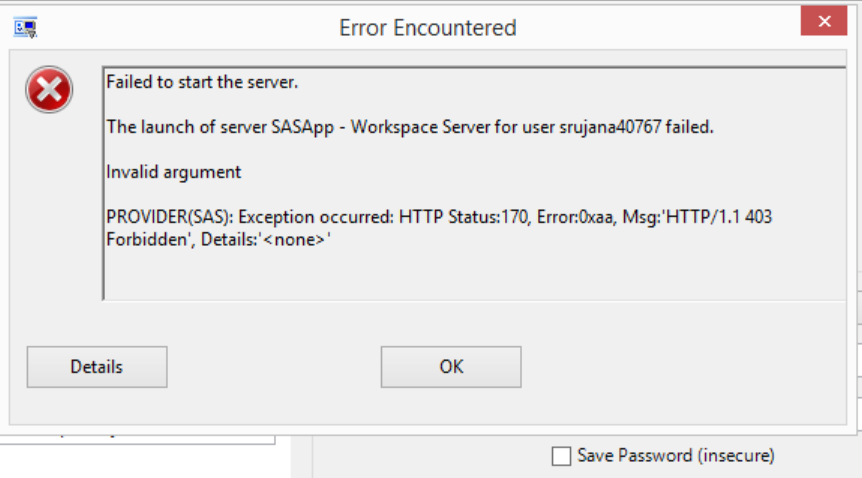Screen dimensions: 862x478
Task: Click the Save Password (insecure) label text
Action: point(675,456)
